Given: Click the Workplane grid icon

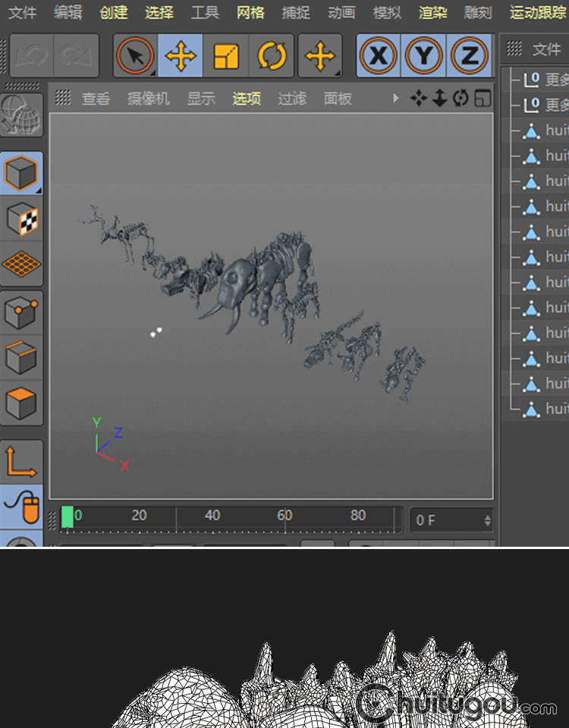Looking at the screenshot, I should (21, 265).
